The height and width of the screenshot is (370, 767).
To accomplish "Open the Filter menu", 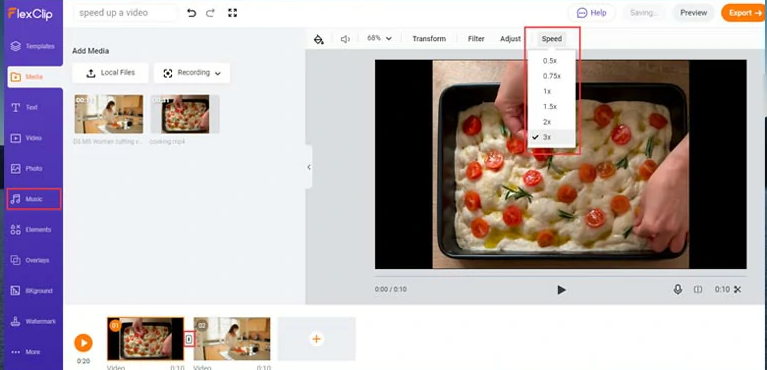I will (x=476, y=39).
